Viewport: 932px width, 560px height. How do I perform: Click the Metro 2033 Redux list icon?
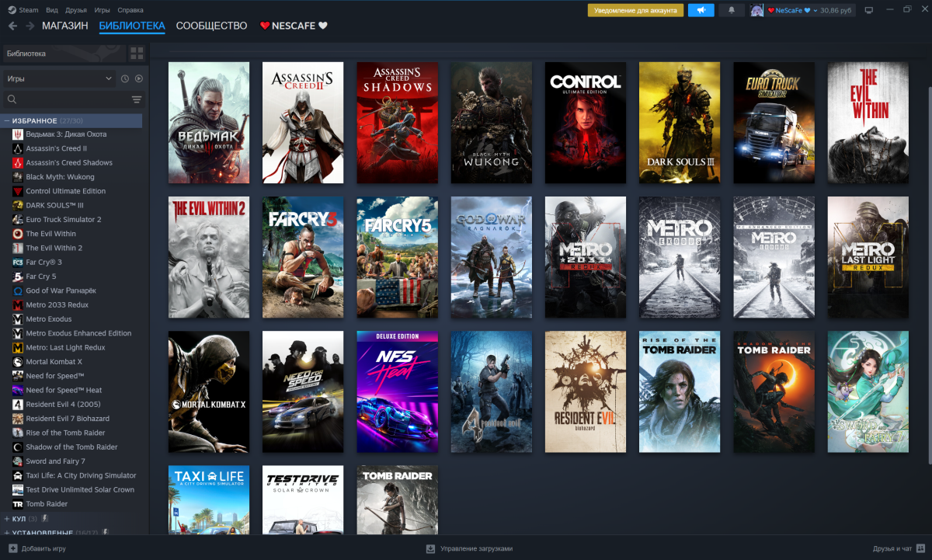18,305
